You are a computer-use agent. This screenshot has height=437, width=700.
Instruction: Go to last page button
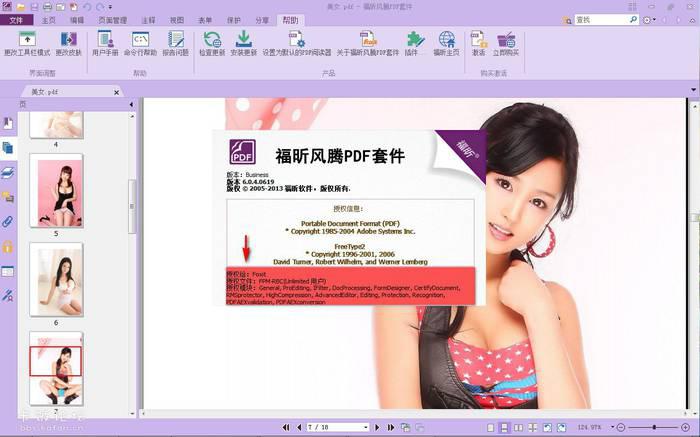pos(391,427)
